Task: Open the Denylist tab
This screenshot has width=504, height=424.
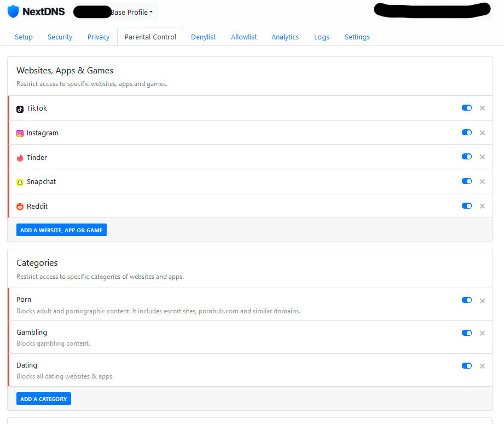Action: (203, 37)
